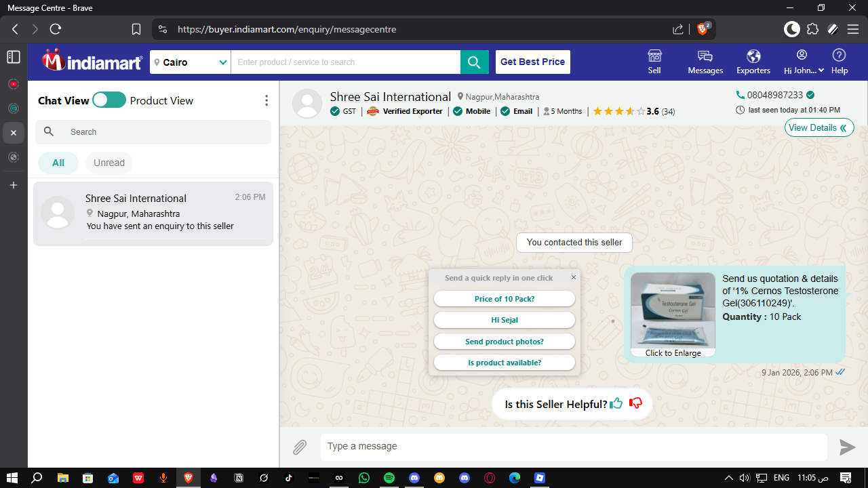Click the GST verified badge
The image size is (868, 488).
(x=343, y=111)
